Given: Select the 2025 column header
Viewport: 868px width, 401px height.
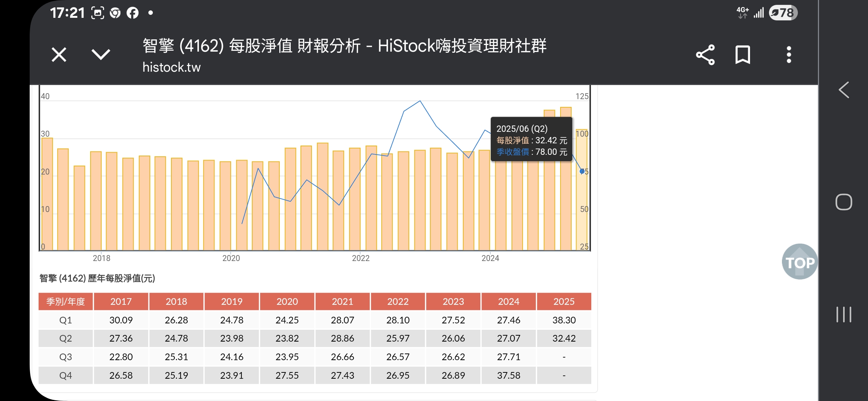Looking at the screenshot, I should 564,301.
